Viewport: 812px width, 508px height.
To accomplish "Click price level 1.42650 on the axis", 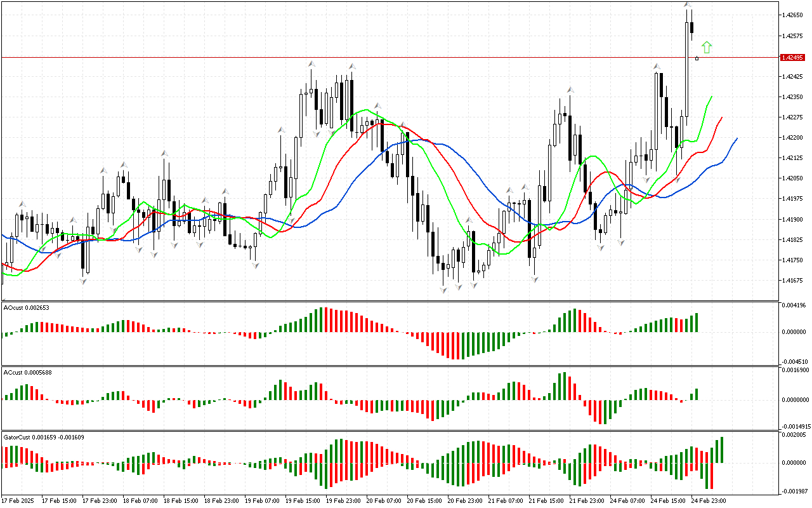I will point(793,15).
